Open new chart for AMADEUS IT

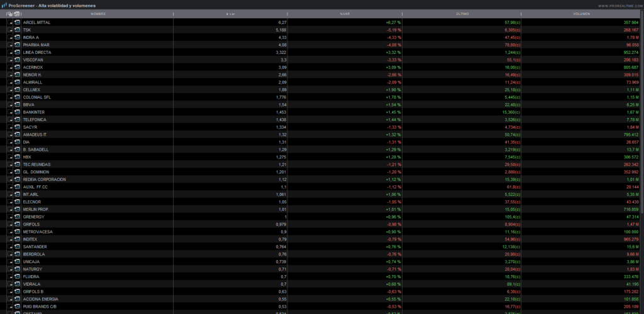(17, 134)
